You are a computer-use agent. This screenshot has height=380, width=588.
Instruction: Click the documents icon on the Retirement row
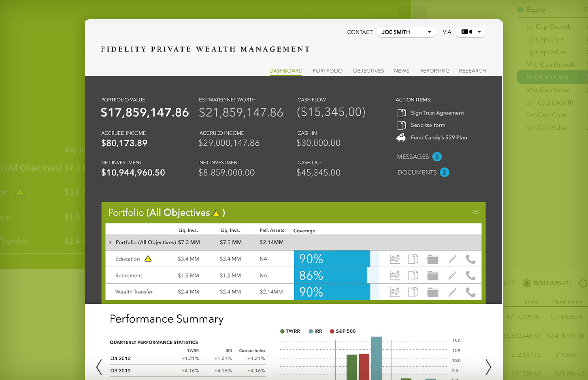(x=413, y=275)
